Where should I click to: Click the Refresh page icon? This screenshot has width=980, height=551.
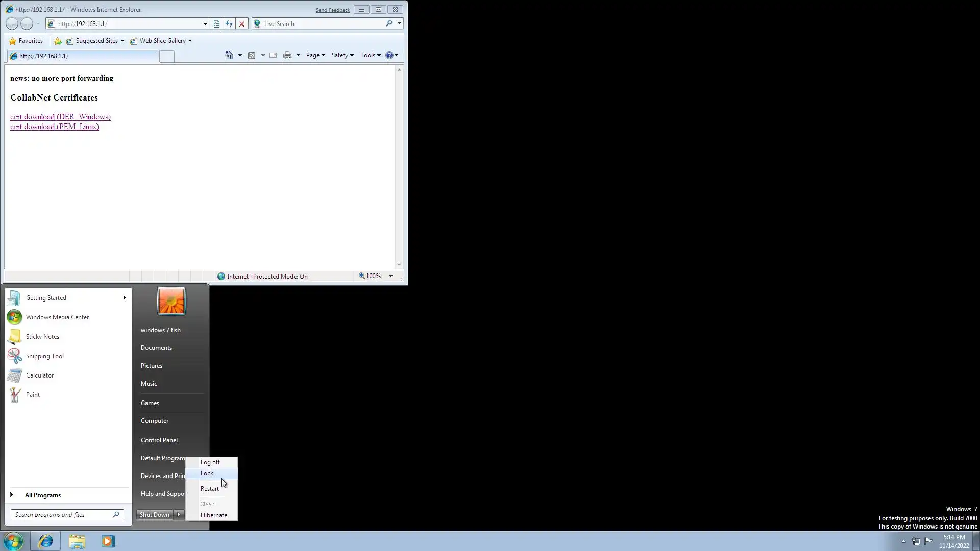pos(229,23)
